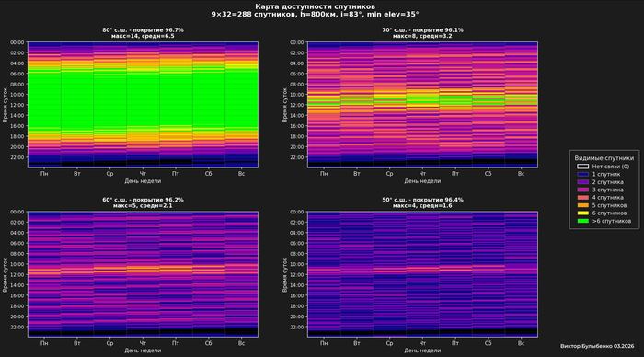Viewport: 644px width, 357px height.
Task: Click the '4 спутника' legend entry
Action: pyautogui.click(x=601, y=198)
